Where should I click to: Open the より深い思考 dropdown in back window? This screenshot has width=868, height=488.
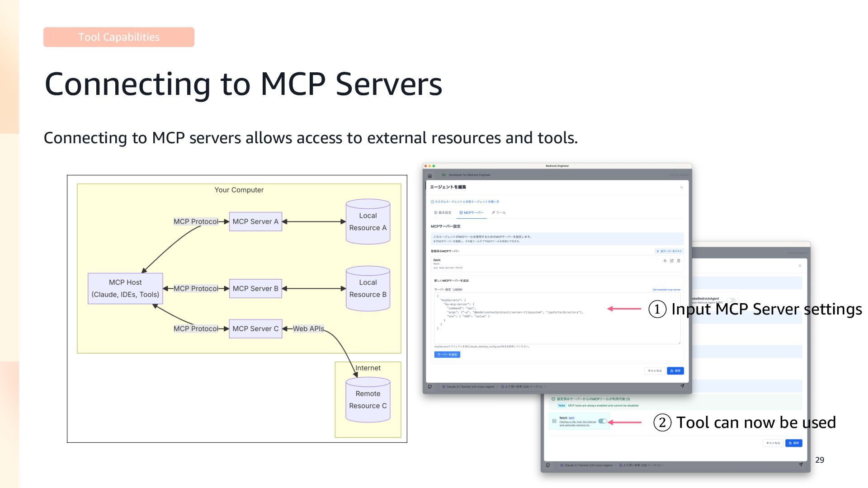pos(642,465)
